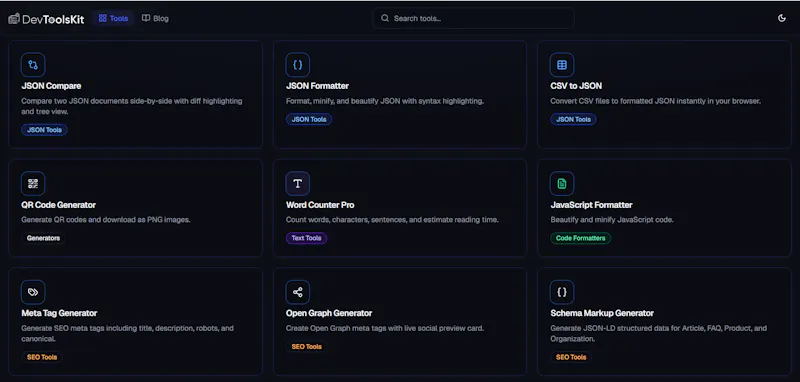The height and width of the screenshot is (382, 800).
Task: Click the Schema Markup Generator braces icon
Action: (x=562, y=292)
